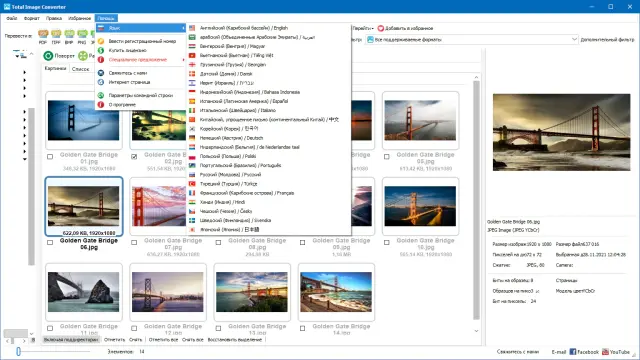Screen dimensions: 640x360
Task: Click the red info icon for О программе
Action: tap(101, 104)
